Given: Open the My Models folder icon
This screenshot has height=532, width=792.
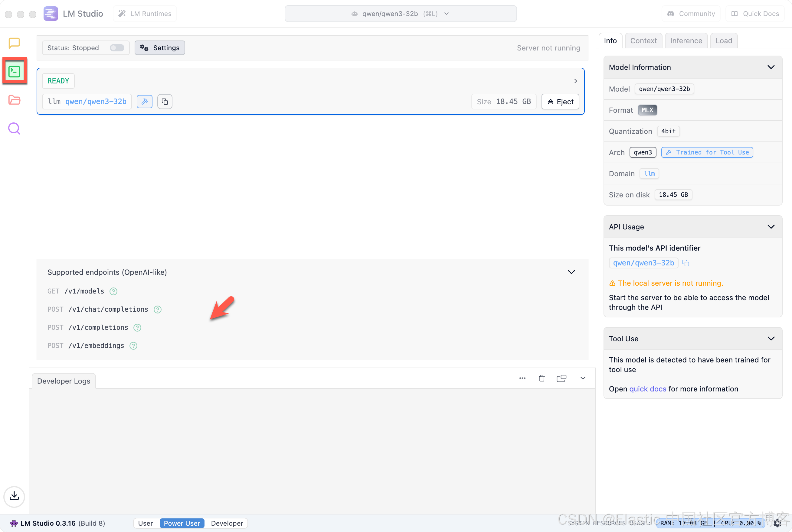Looking at the screenshot, I should [14, 100].
